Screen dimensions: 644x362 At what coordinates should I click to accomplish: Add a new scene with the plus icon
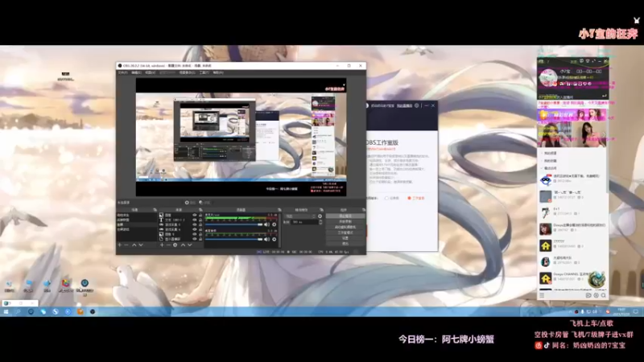(x=120, y=245)
